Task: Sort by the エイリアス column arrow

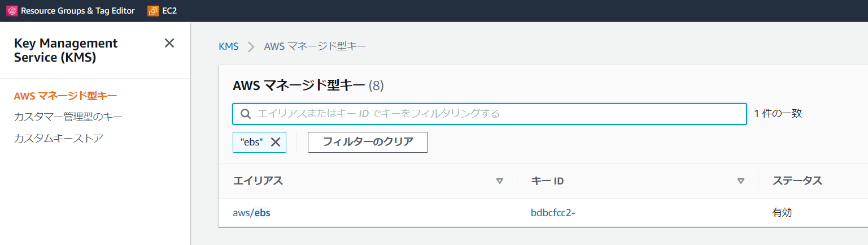Action: click(x=499, y=181)
